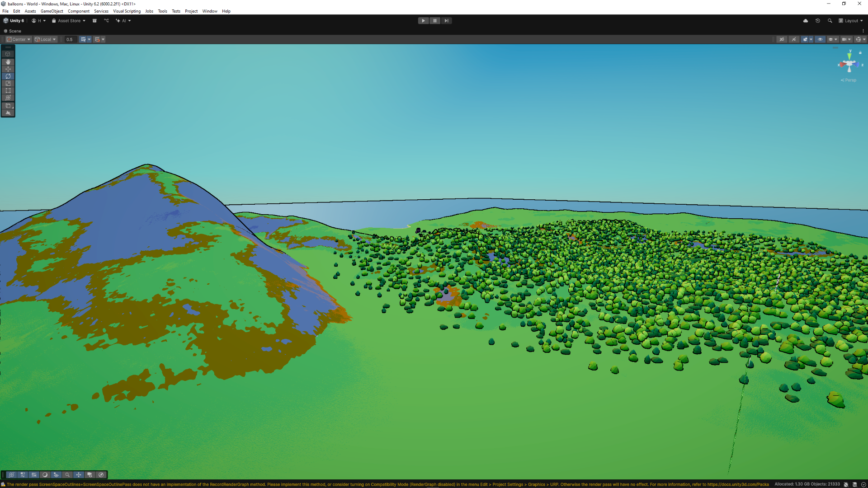The image size is (868, 488).
Task: Toggle scene lighting button
Action: coord(794,39)
